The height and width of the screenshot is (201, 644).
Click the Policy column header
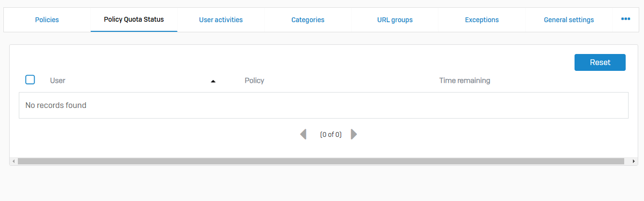click(x=254, y=80)
